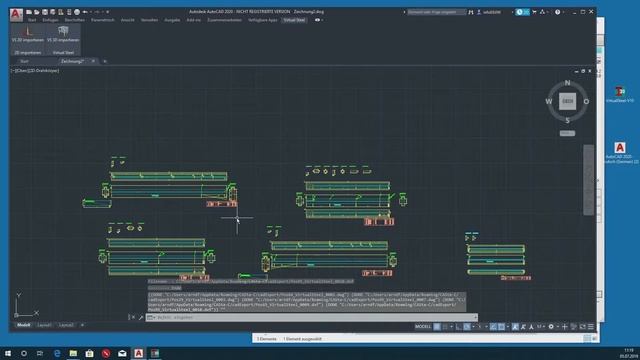Click the binoculars search icon
This screenshot has width=640, height=360.
471,12
